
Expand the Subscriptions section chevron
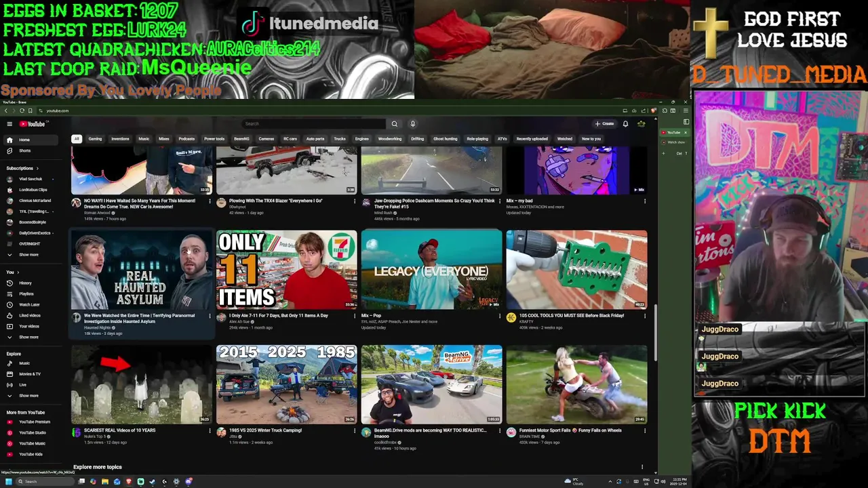click(37, 168)
